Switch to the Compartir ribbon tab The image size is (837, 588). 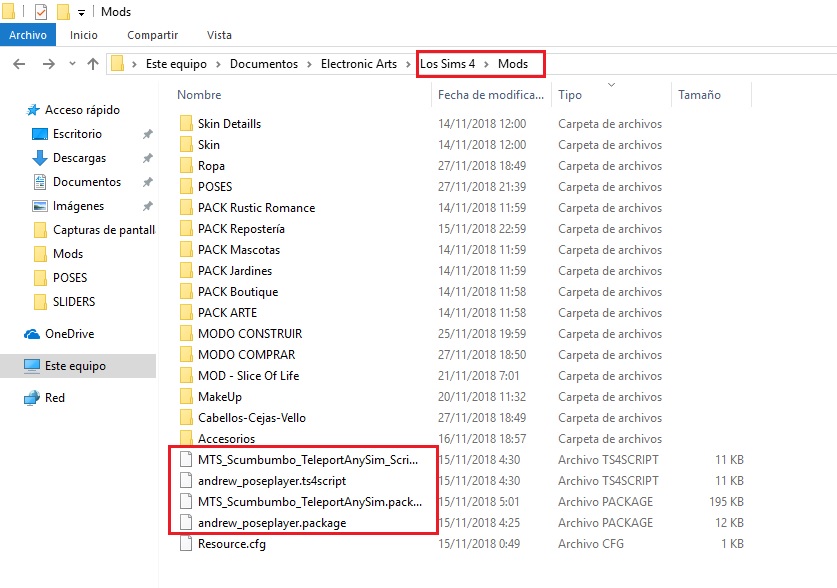[x=152, y=35]
